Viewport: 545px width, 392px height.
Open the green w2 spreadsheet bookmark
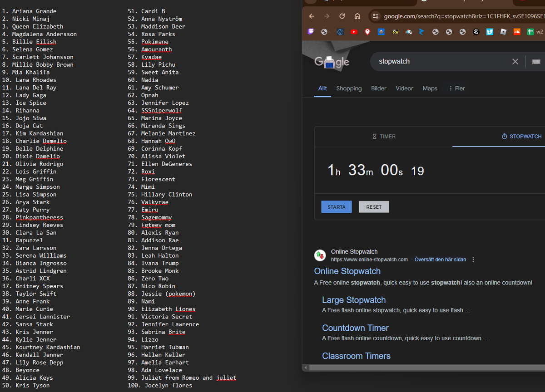point(535,32)
